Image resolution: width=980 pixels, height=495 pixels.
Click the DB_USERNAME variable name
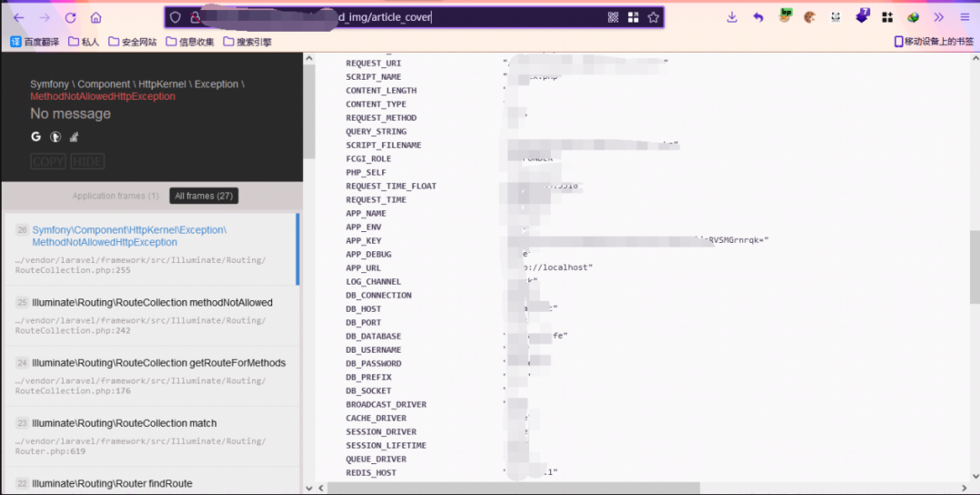point(373,350)
